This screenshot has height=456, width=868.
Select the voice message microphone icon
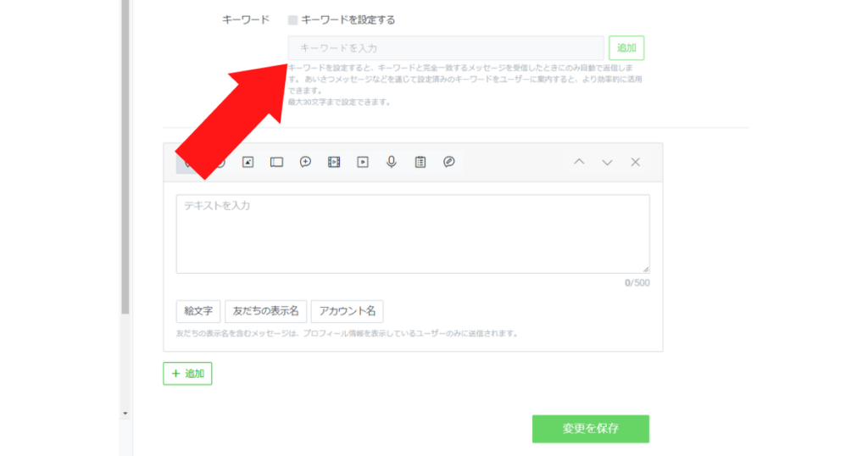(392, 162)
